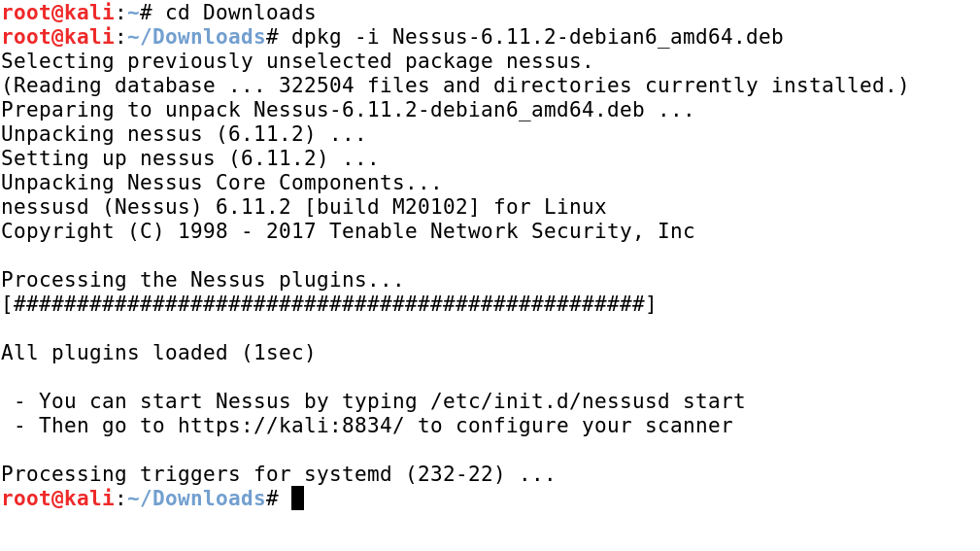Click the blinking cursor block at the prompt
980x551 pixels.
tap(297, 499)
